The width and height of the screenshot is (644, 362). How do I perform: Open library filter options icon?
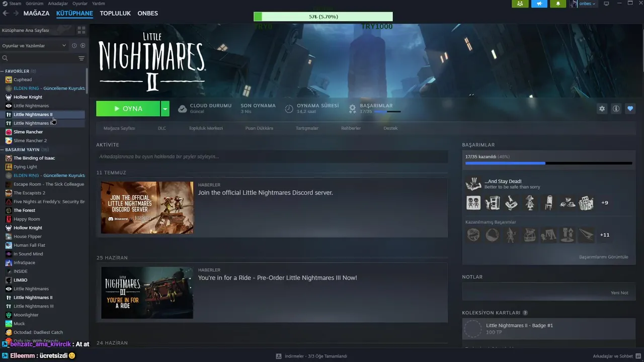(82, 58)
